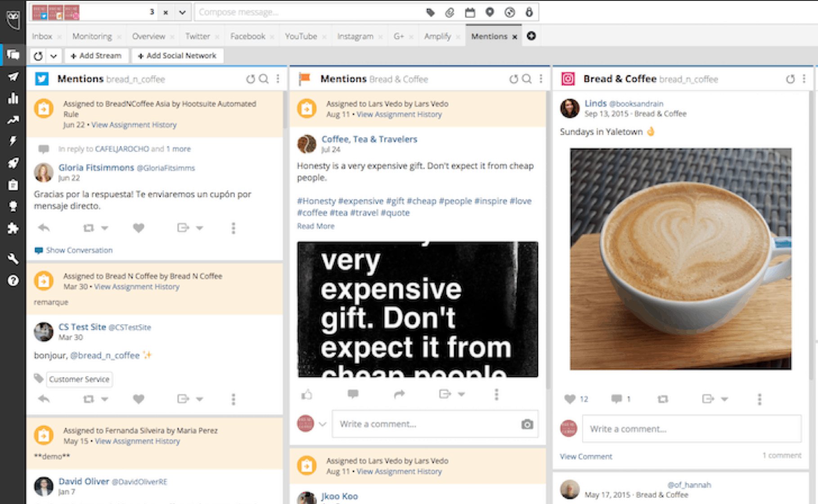Open the privacy lock icon in composer
This screenshot has height=504, width=818.
click(x=529, y=12)
